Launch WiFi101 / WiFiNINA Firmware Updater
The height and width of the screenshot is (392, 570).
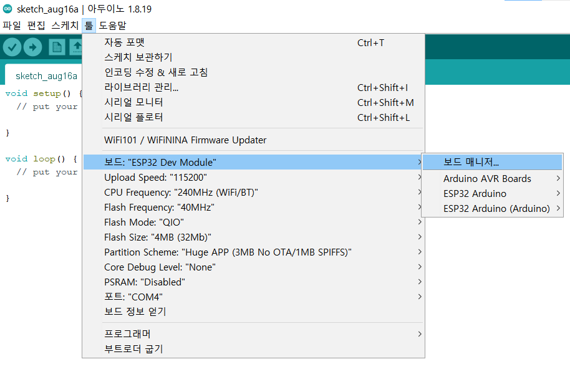pyautogui.click(x=254, y=140)
